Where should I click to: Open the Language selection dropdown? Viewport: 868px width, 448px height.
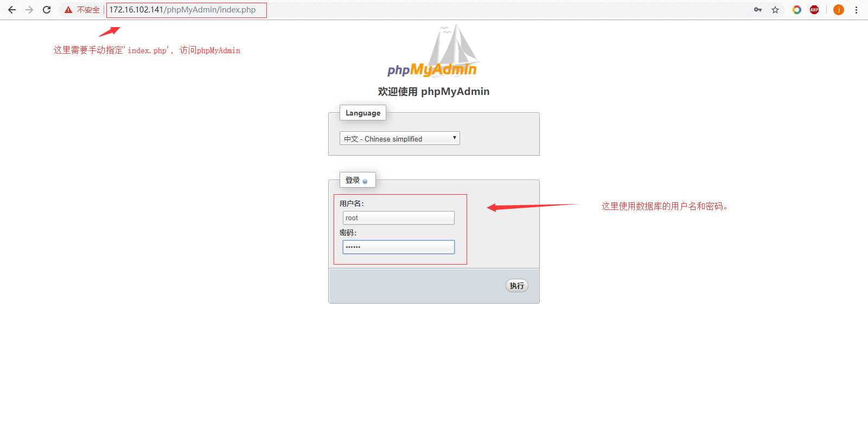tap(400, 138)
